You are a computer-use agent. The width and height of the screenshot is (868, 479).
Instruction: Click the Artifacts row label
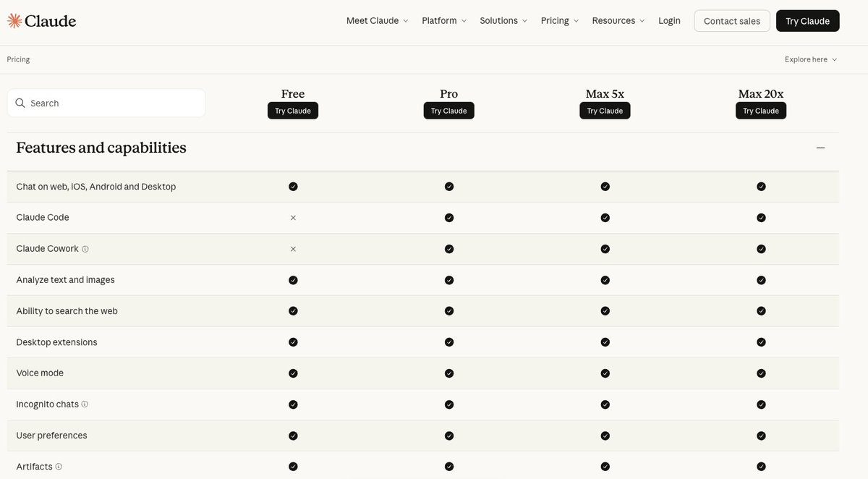click(34, 467)
